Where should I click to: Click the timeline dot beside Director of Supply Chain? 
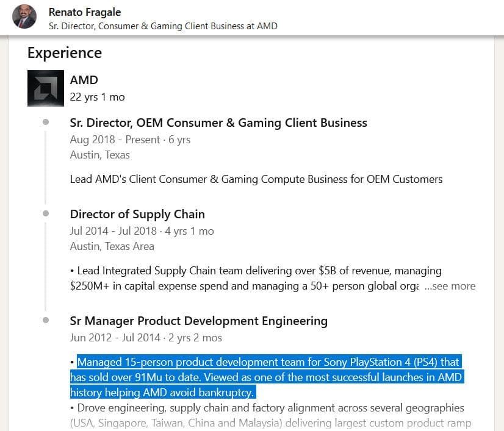[x=46, y=214]
